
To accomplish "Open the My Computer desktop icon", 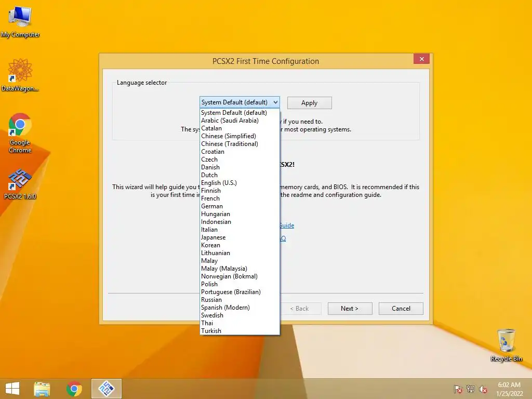I will (x=20, y=21).
